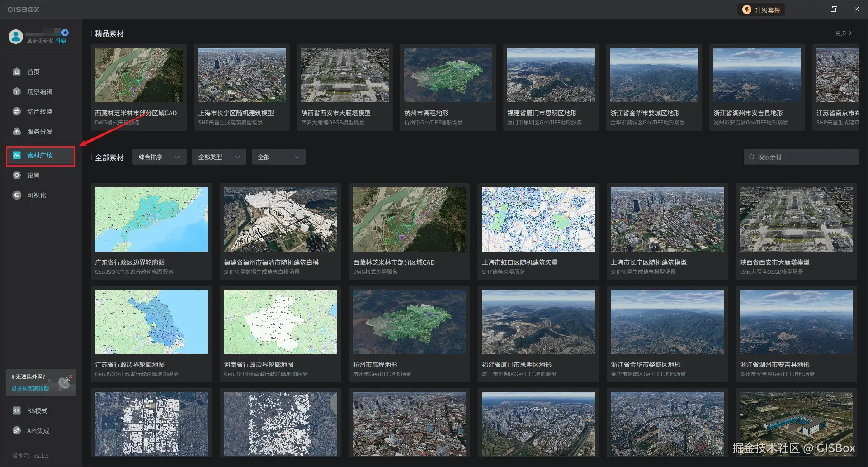Open the 全部类型 type dropdown

tap(219, 157)
